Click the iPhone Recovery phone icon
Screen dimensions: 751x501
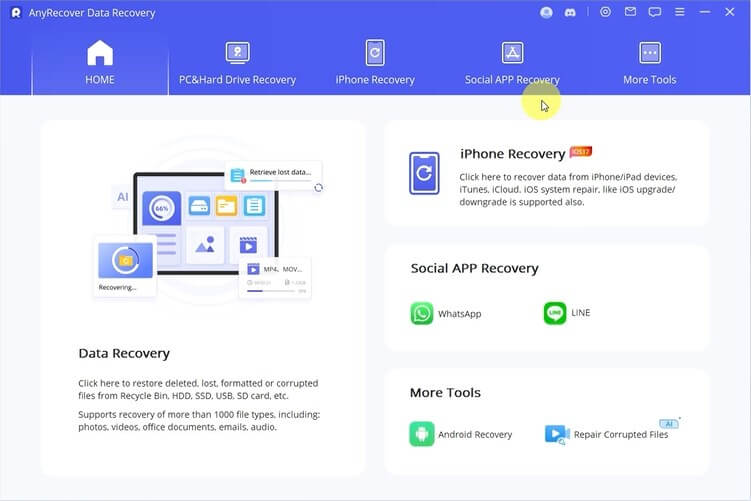(x=424, y=173)
